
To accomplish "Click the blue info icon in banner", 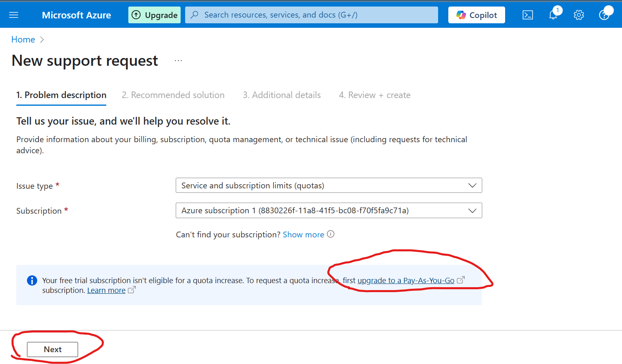I will [32, 281].
